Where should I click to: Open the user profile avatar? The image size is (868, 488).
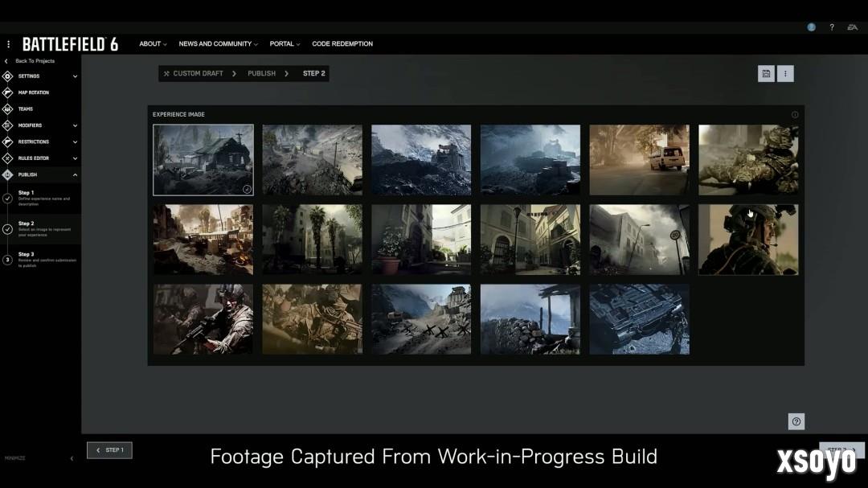pos(811,27)
